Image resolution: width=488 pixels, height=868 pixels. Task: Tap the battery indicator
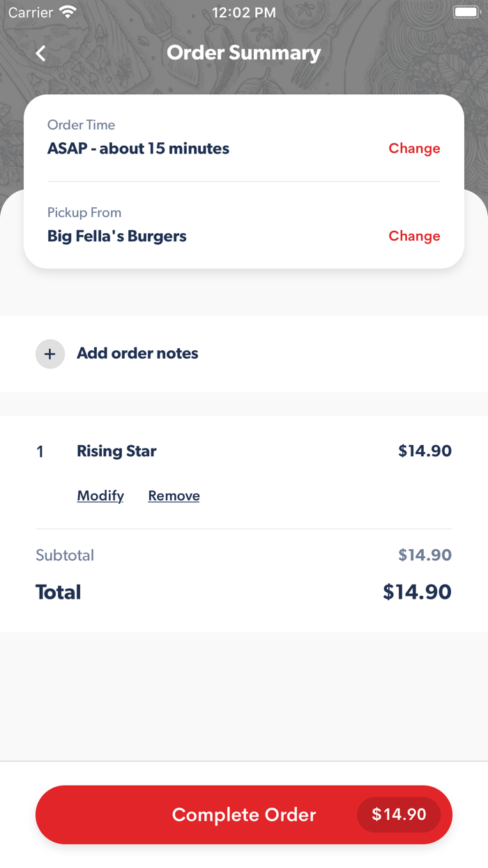466,10
